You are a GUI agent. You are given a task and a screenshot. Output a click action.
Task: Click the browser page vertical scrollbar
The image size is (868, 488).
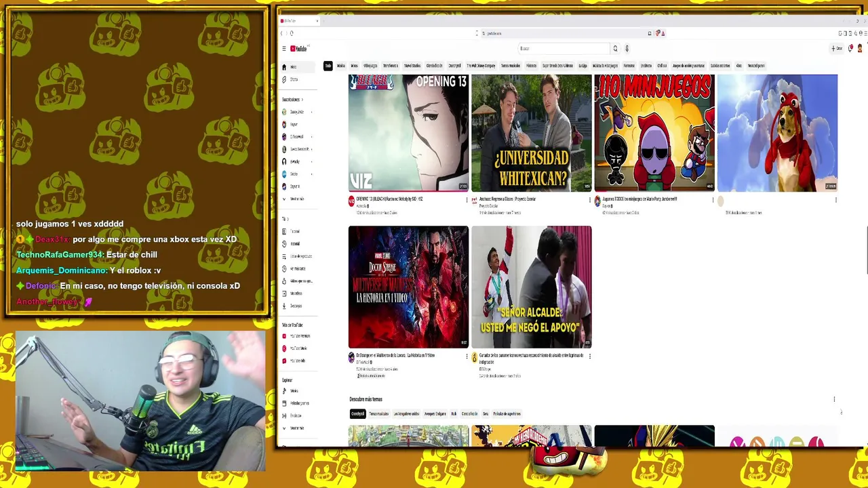click(x=866, y=251)
